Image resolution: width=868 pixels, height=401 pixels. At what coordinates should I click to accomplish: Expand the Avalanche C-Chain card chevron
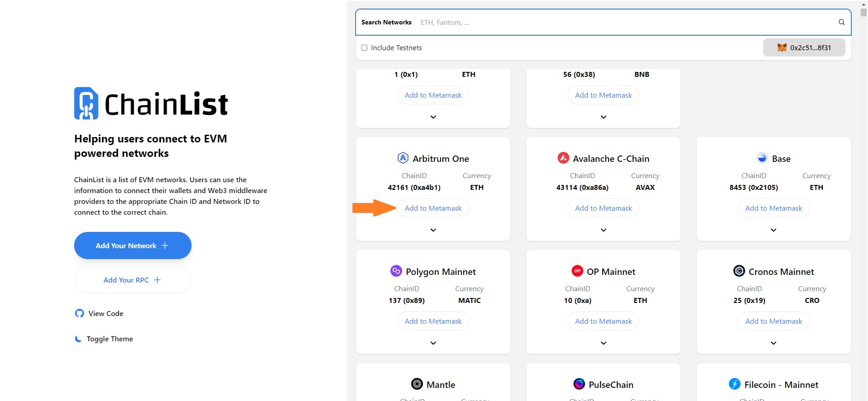(x=604, y=230)
